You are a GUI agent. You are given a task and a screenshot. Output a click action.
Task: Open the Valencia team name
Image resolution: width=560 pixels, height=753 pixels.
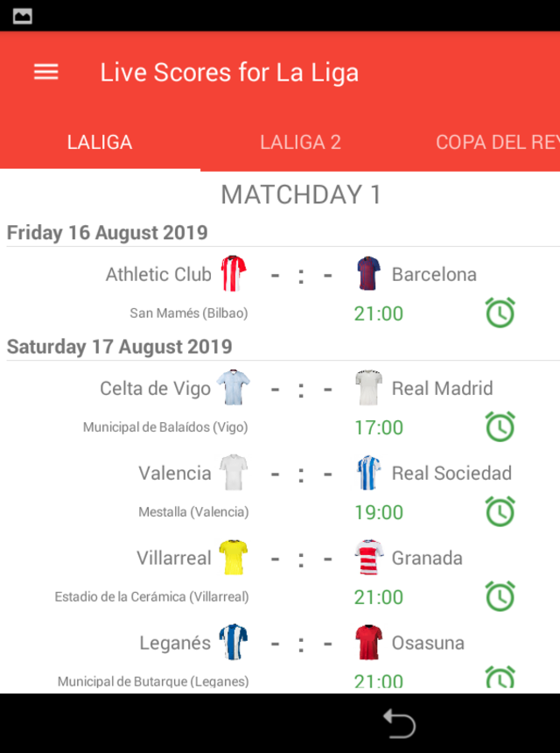[x=175, y=473]
